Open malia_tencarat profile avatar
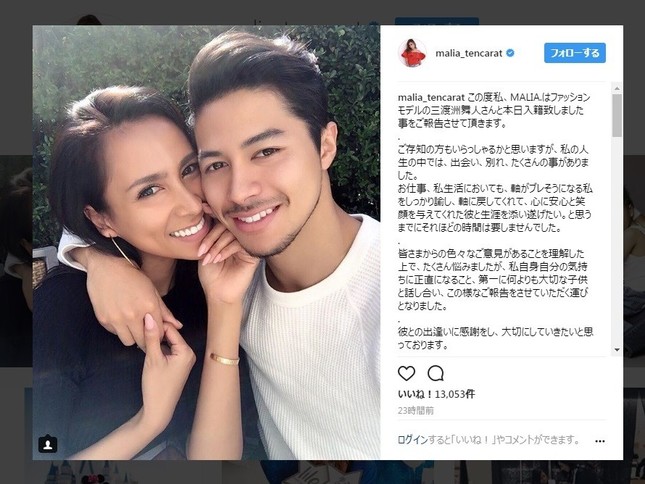This screenshot has height=484, width=645. 412,53
